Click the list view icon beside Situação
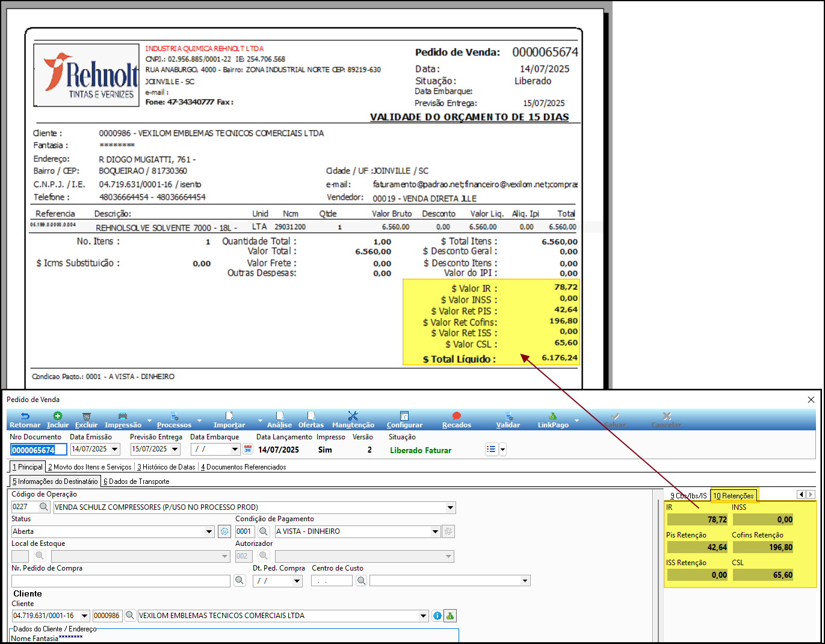The image size is (825, 644). pos(492,449)
